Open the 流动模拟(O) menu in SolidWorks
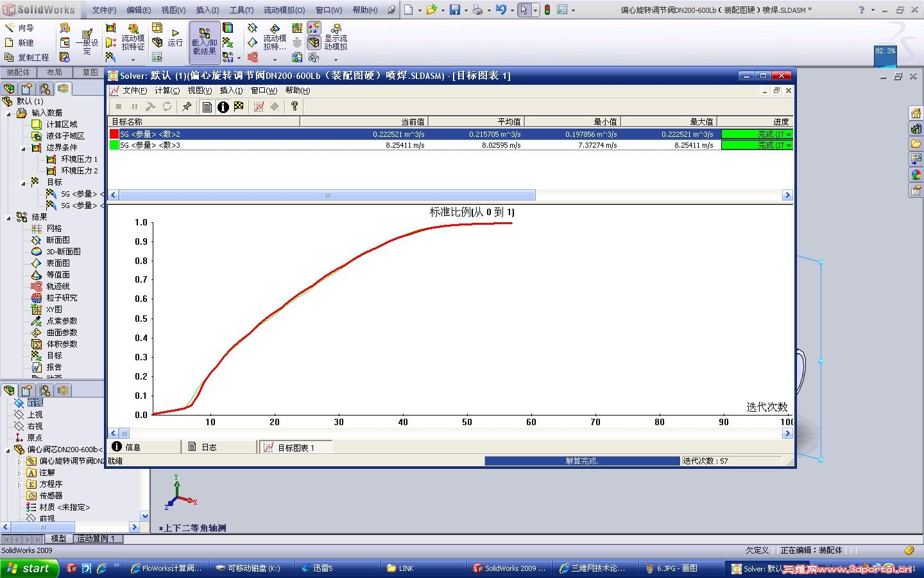This screenshot has width=924, height=578. tap(284, 10)
